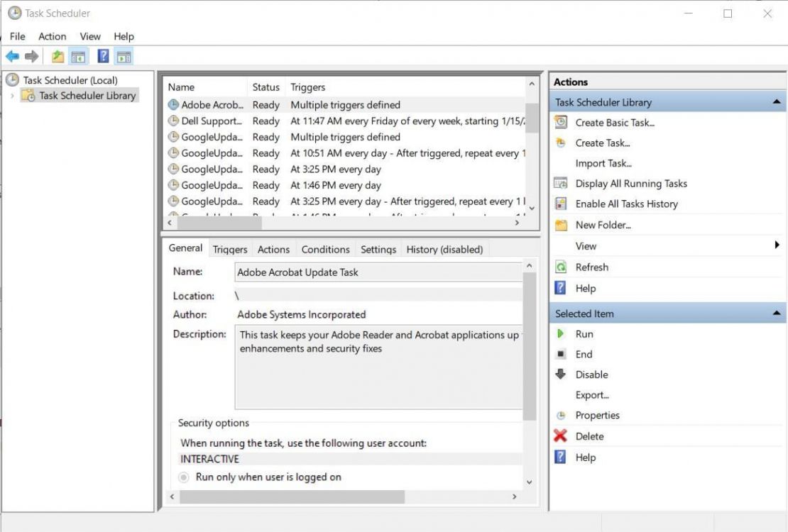Switch to the Triggers tab

click(x=229, y=249)
